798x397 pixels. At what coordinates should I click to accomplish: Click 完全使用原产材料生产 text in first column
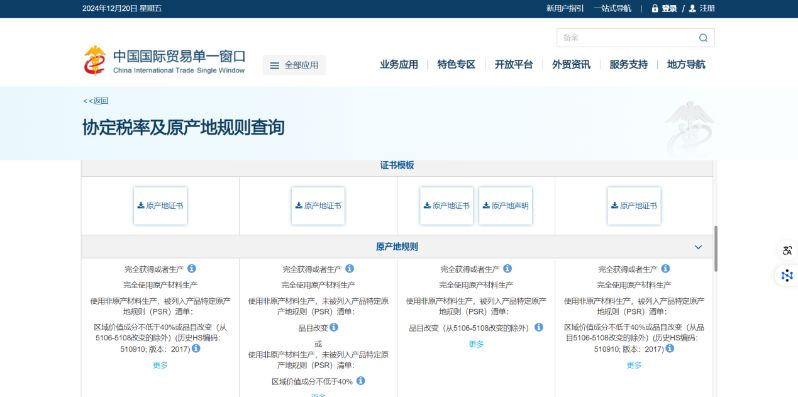pyautogui.click(x=160, y=285)
